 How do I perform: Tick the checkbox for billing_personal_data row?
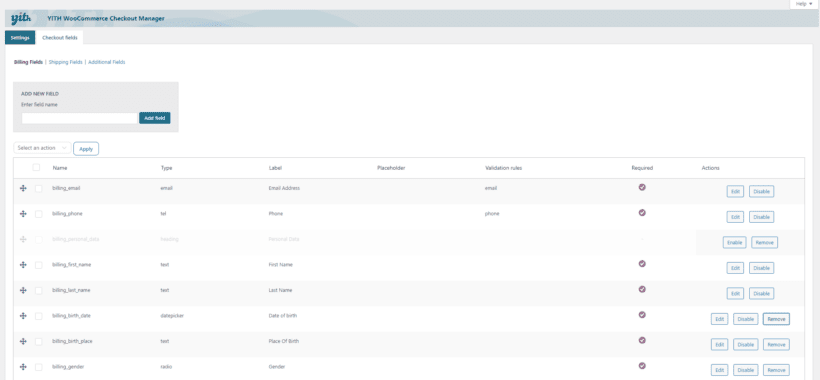tap(39, 239)
